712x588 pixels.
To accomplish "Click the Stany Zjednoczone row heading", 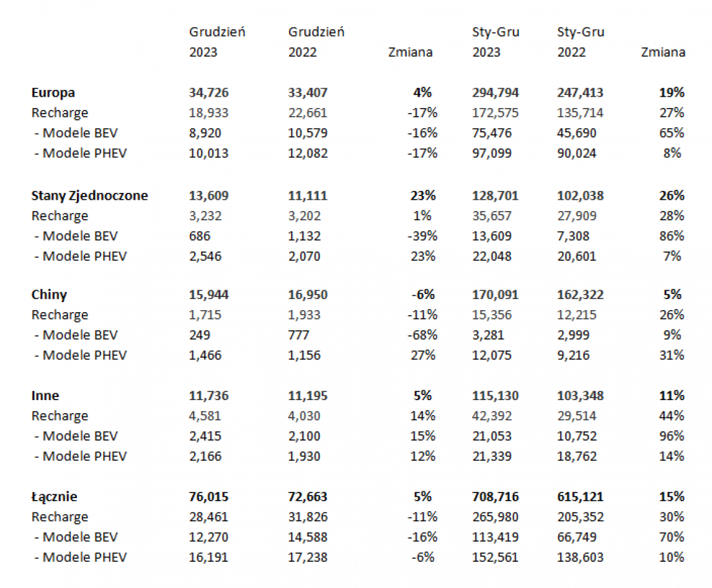I will point(89,195).
